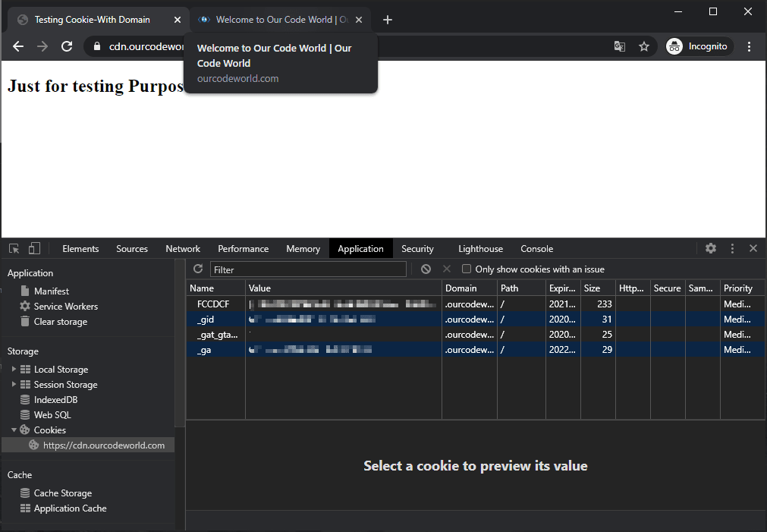Select the IndexedDB storage icon
Screen dimensions: 767x532
coord(24,399)
